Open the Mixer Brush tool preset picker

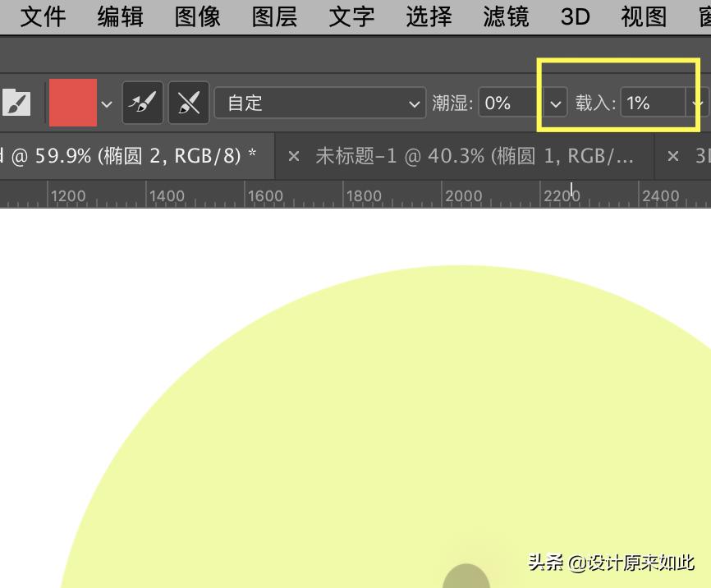15,102
